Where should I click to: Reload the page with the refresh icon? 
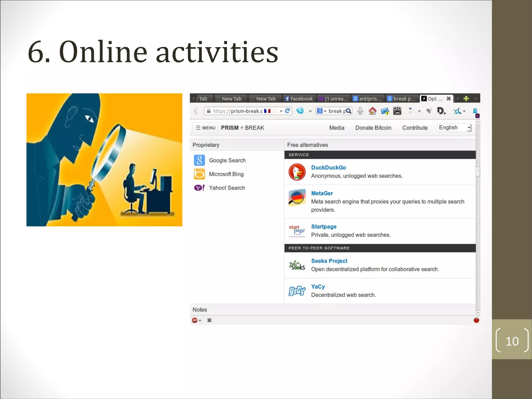coord(287,111)
